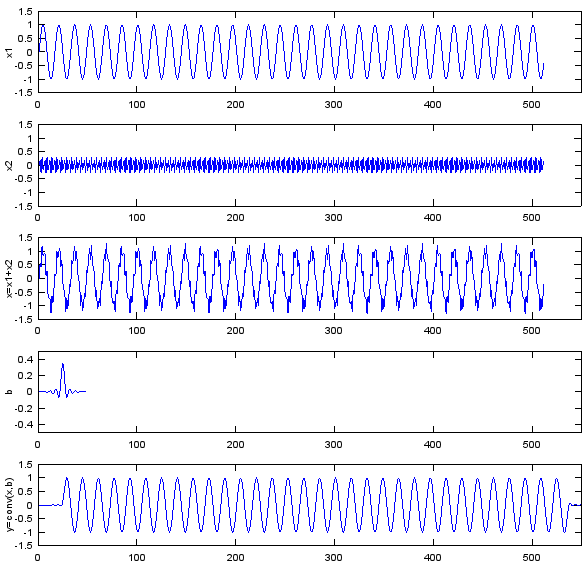Click the x1 axis label
Screen dimensions: 586x562
(x=9, y=53)
